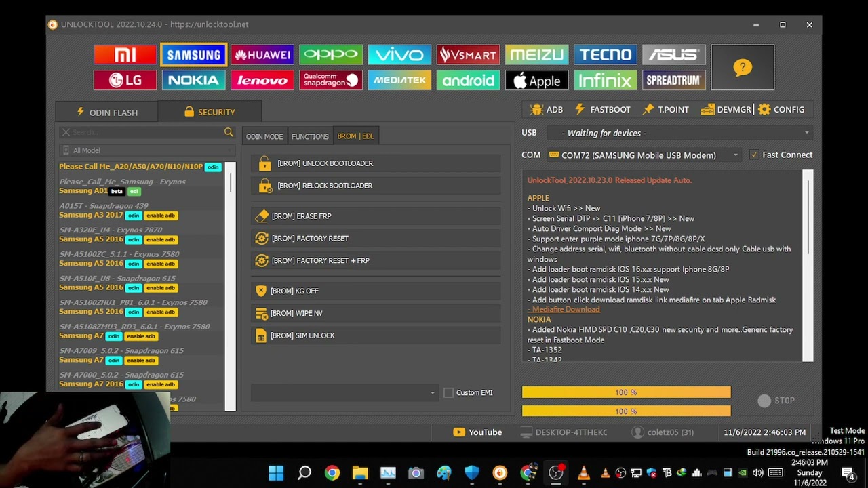Expand the COM port dropdown
Screen dimensions: 868x488
coord(644,155)
